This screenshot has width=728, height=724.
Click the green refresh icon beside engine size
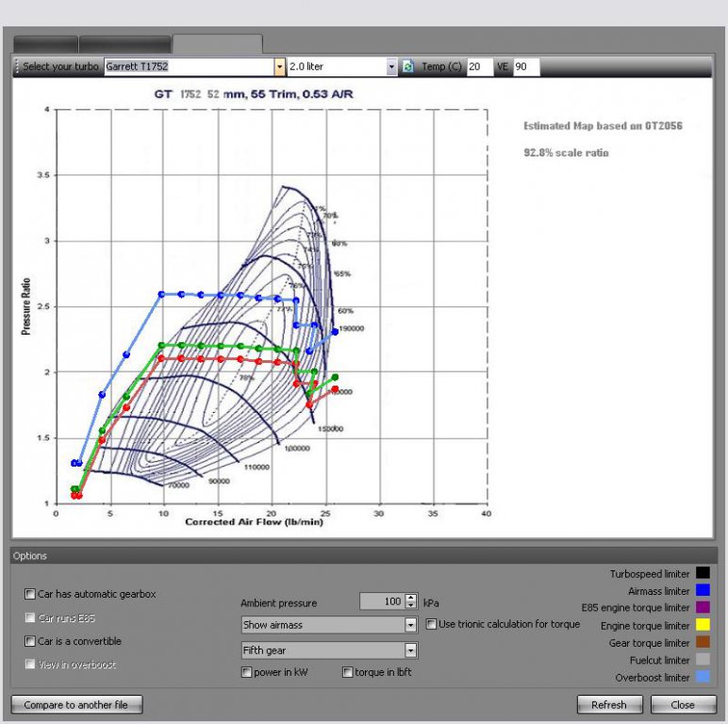(x=407, y=67)
